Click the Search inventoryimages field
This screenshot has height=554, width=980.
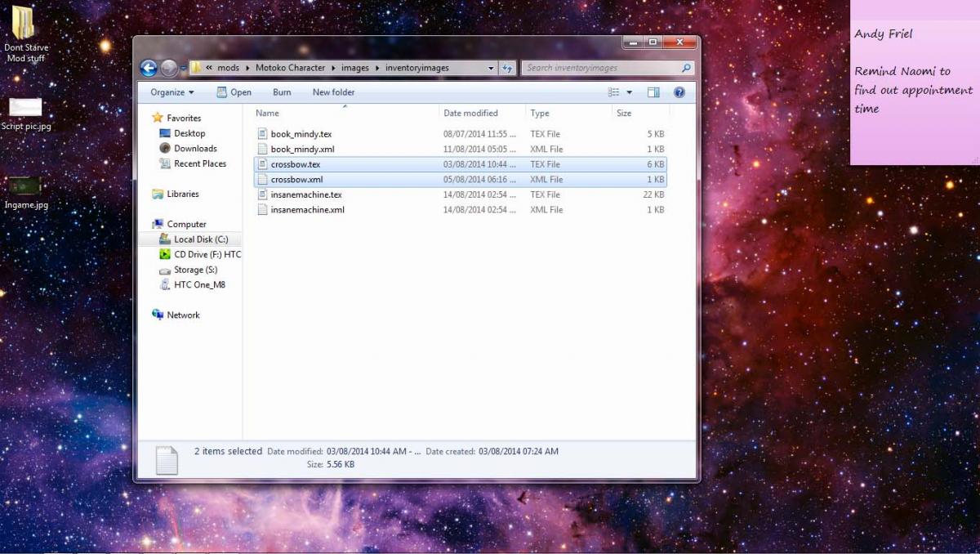600,69
